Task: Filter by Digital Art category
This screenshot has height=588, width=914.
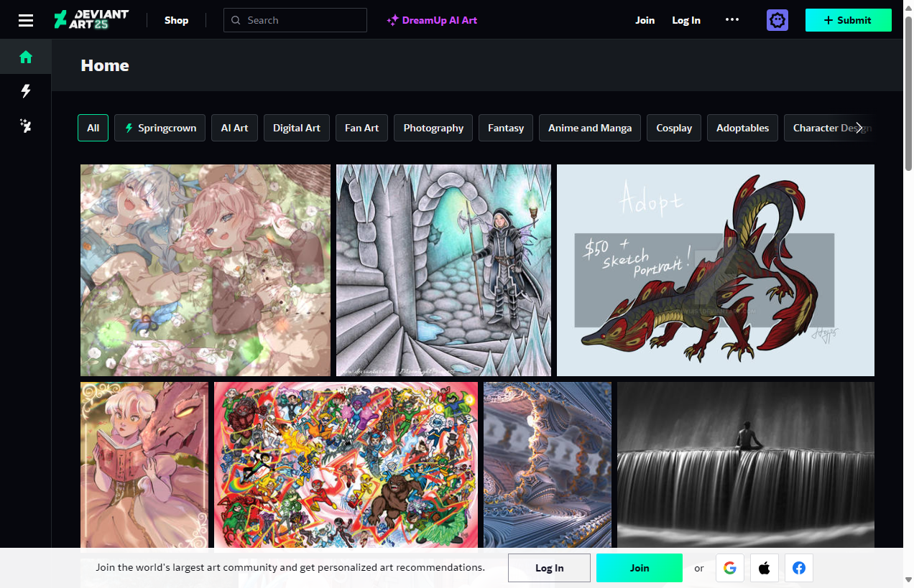Action: [297, 128]
